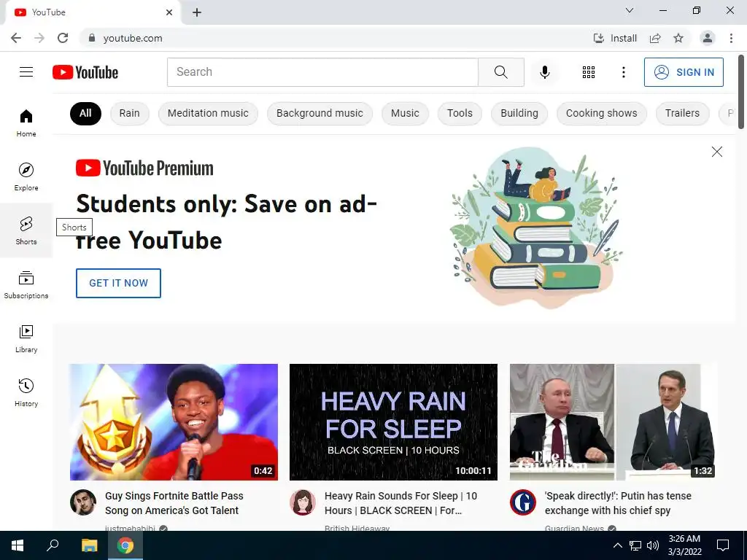Image resolution: width=747 pixels, height=560 pixels.
Task: Share this page icon in address bar
Action: (x=655, y=38)
